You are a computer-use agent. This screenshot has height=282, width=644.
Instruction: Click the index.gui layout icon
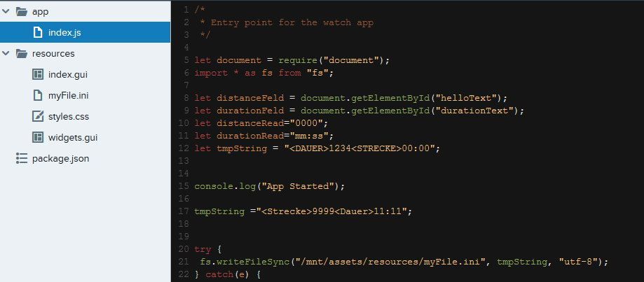(x=38, y=75)
